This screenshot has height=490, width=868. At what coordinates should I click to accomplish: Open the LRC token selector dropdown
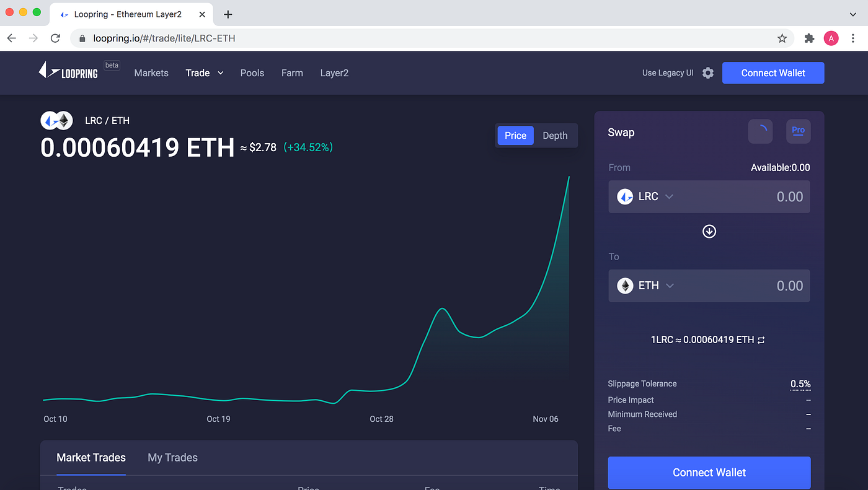click(x=645, y=196)
